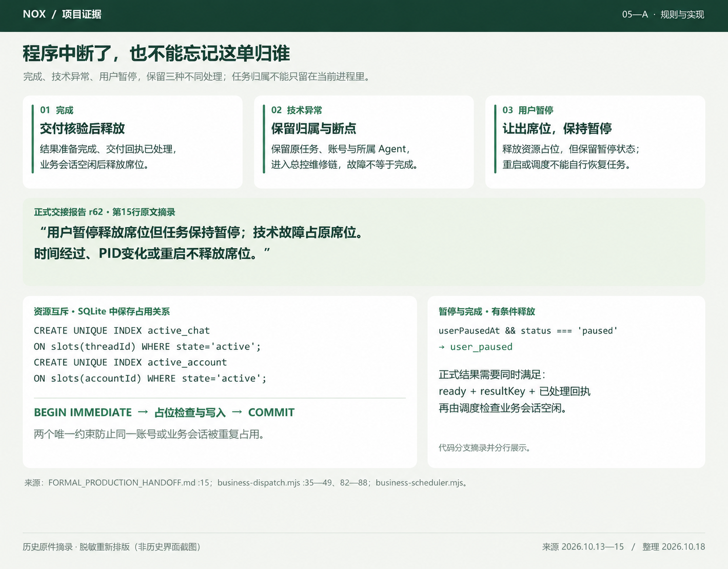Select the "02 技术异常" card label
728x569 pixels.
(297, 110)
